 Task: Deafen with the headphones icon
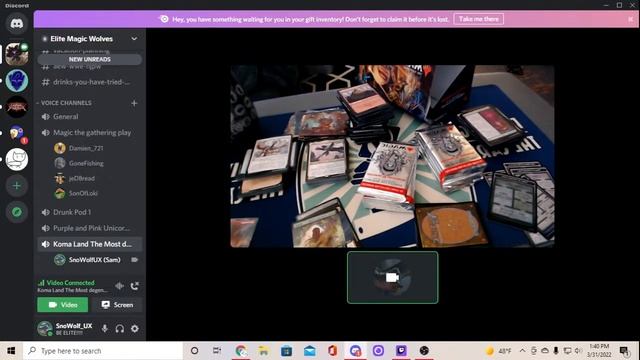coord(120,329)
